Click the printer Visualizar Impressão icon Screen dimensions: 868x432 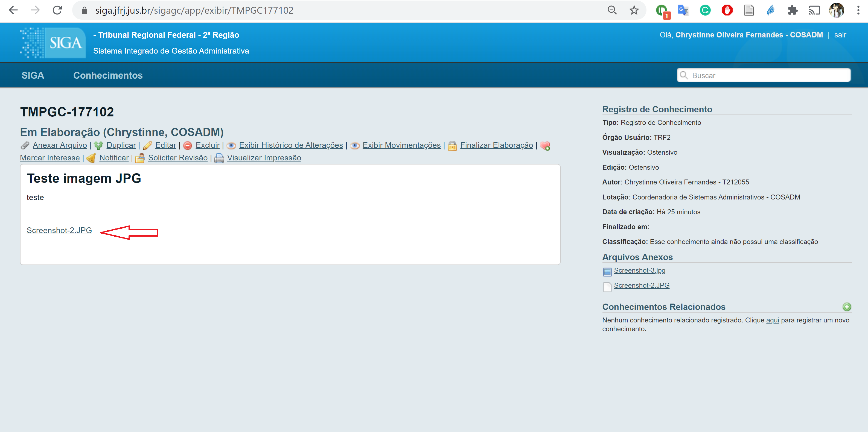[x=219, y=158]
